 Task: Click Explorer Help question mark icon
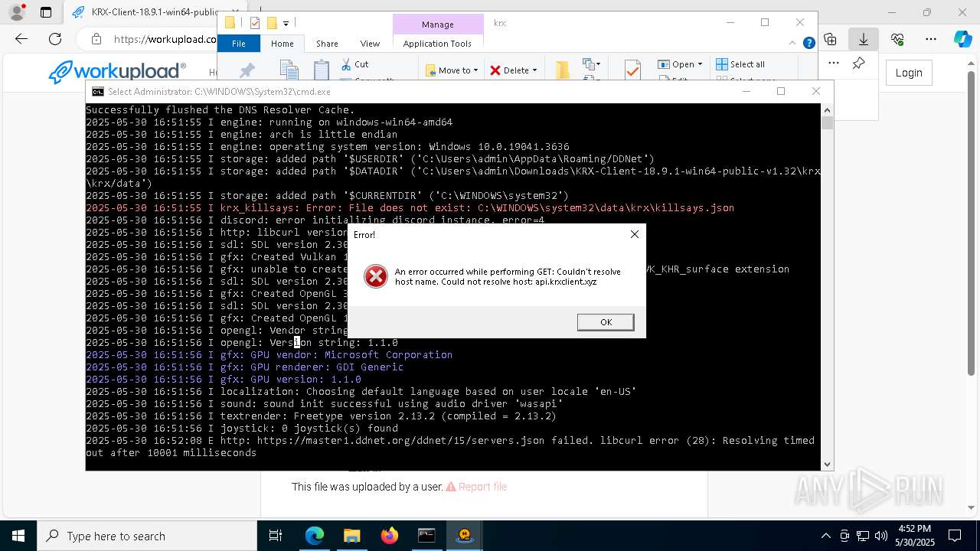[808, 44]
